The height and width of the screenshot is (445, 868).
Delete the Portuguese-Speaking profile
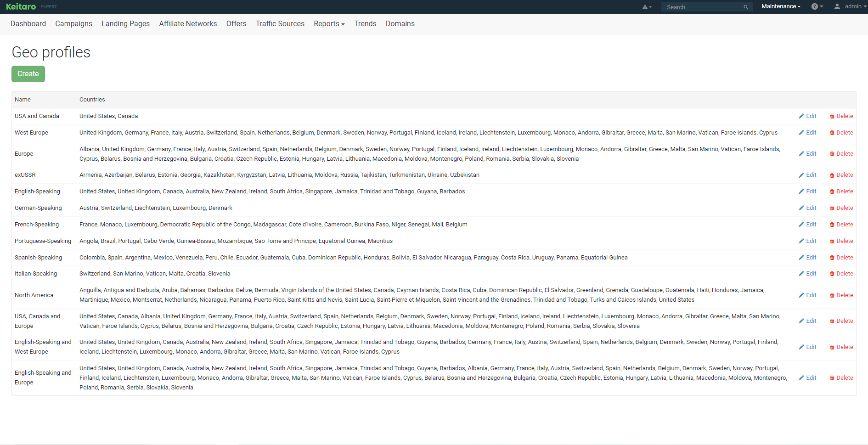tap(841, 241)
